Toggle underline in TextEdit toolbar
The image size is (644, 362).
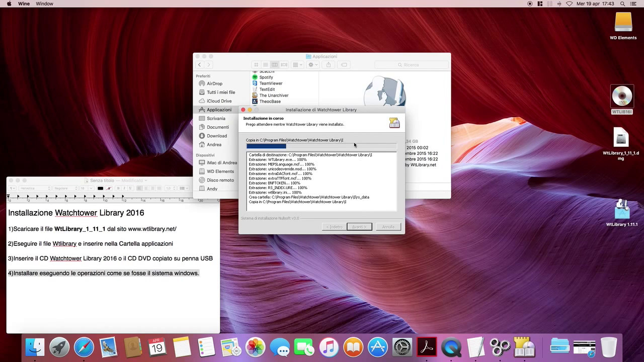[x=129, y=189]
